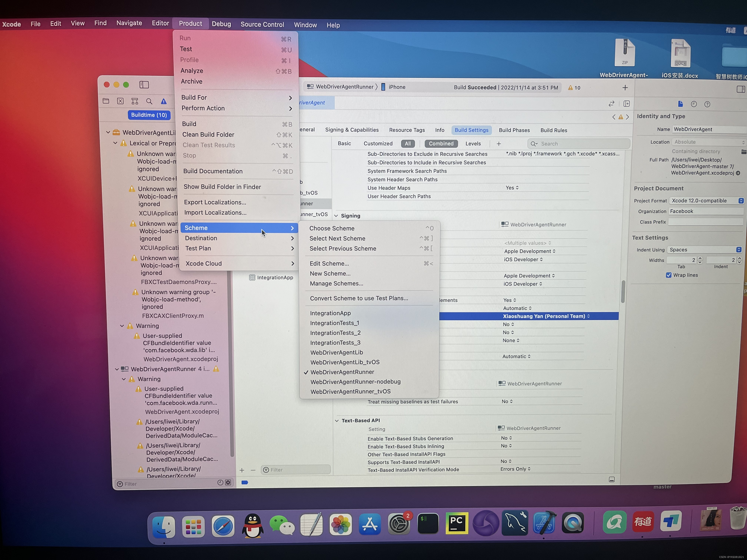This screenshot has height=560, width=747.
Task: Show the file inspector icon
Action: click(680, 104)
